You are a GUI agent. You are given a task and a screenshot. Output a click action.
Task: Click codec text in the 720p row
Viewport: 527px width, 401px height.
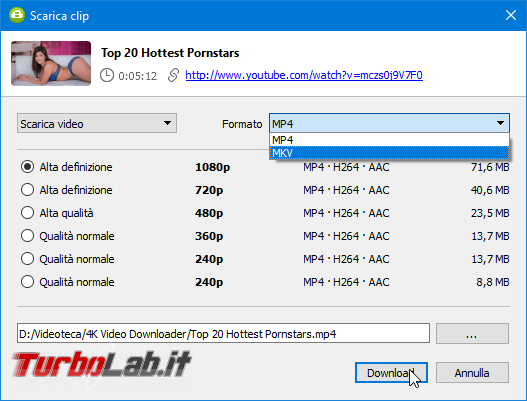(x=346, y=190)
